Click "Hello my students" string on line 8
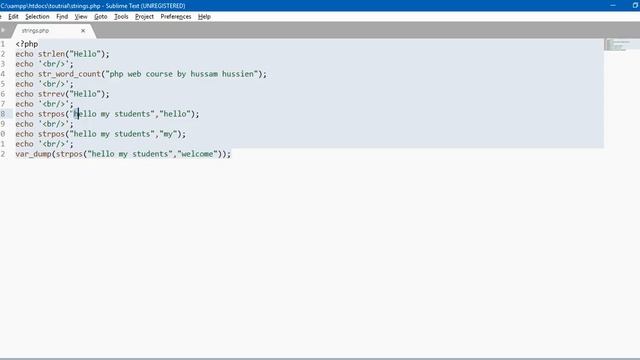 click(x=112, y=114)
